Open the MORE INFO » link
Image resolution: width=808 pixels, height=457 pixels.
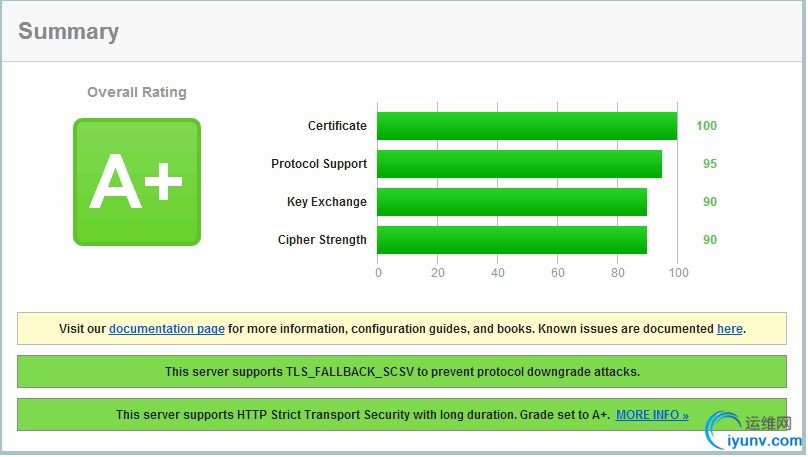coord(652,415)
